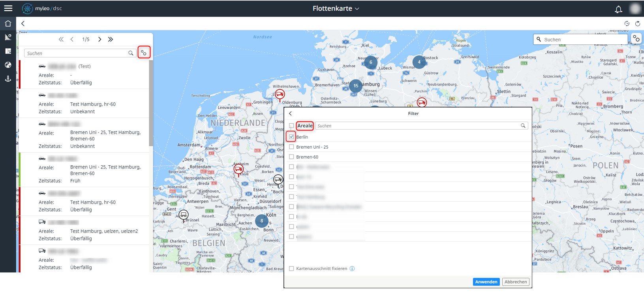
Task: Jump to first page of vehicle list
Action: pos(61,39)
